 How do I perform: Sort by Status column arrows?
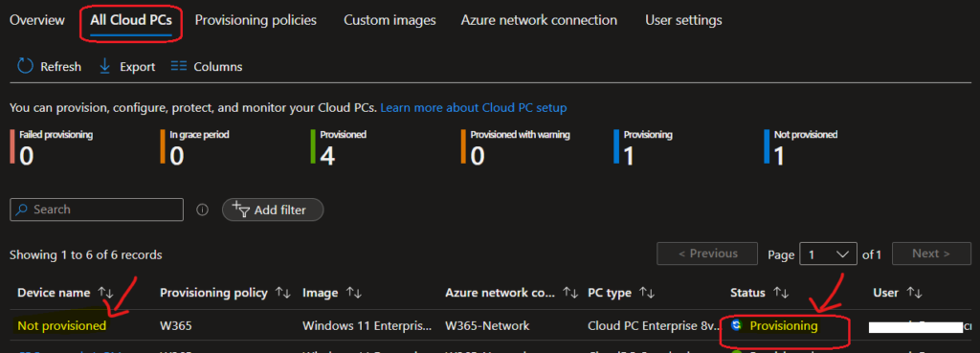(x=780, y=293)
